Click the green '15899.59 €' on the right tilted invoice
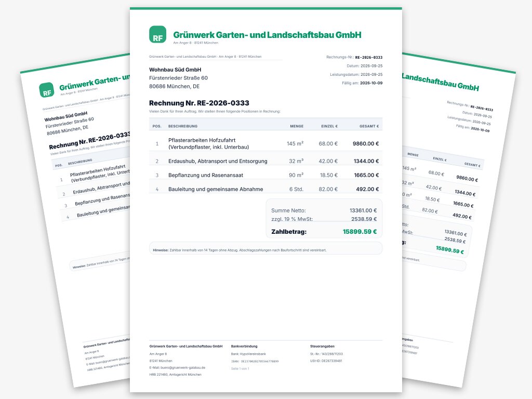 click(x=450, y=250)
